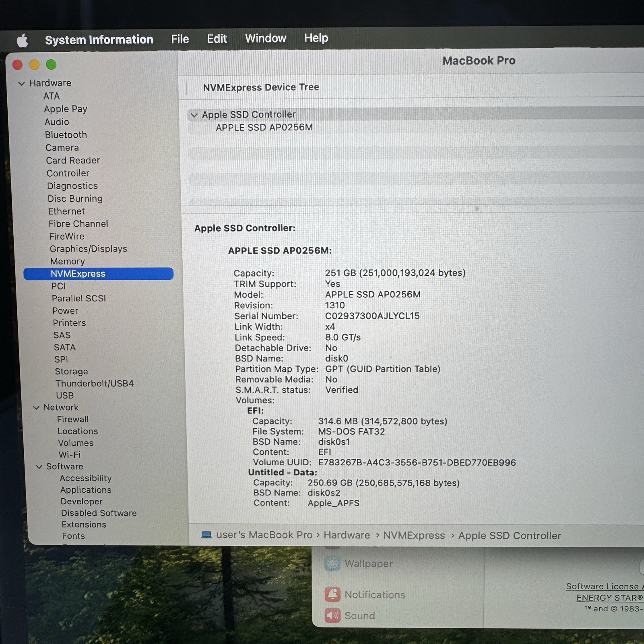Viewport: 644px width, 644px height.
Task: Open the File menu
Action: (x=180, y=39)
